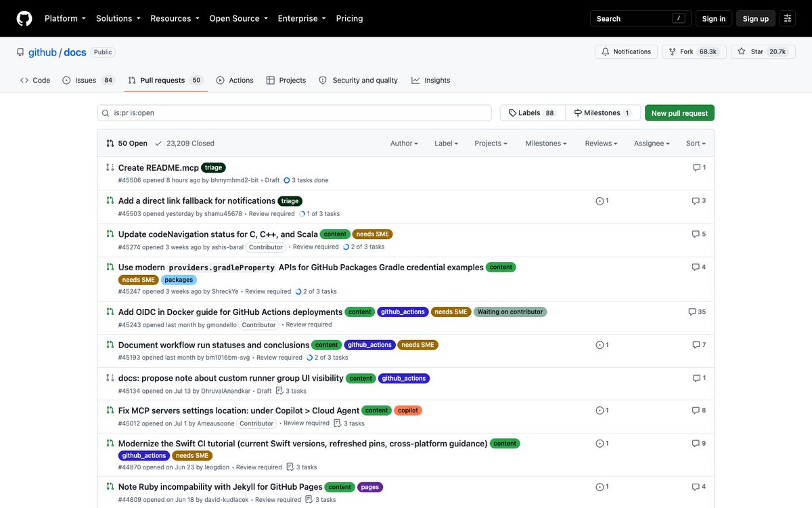This screenshot has width=812, height=508.
Task: Click task list icon for #45134 3 tasks
Action: click(278, 391)
